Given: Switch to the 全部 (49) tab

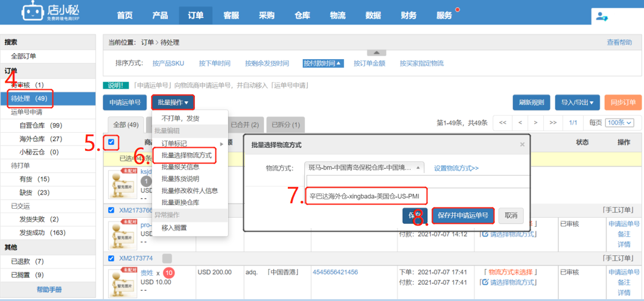Looking at the screenshot, I should point(126,124).
